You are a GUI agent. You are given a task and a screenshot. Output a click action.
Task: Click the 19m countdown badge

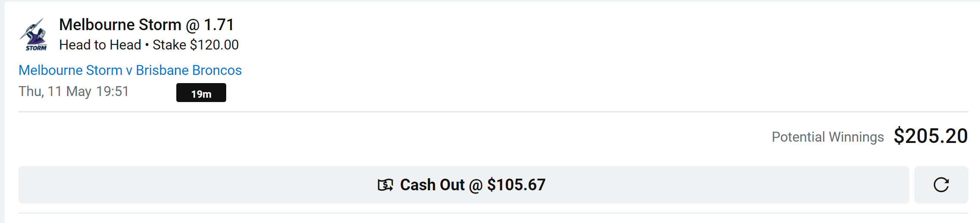[x=201, y=93]
